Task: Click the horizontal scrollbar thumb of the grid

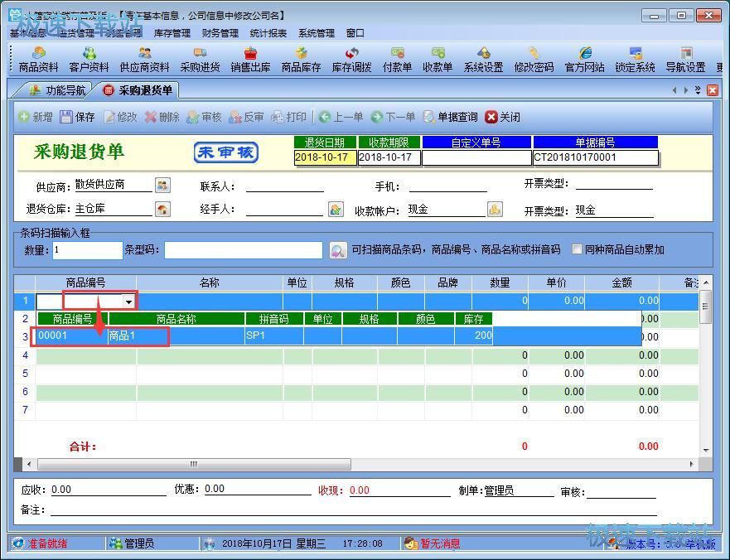Action: click(194, 464)
